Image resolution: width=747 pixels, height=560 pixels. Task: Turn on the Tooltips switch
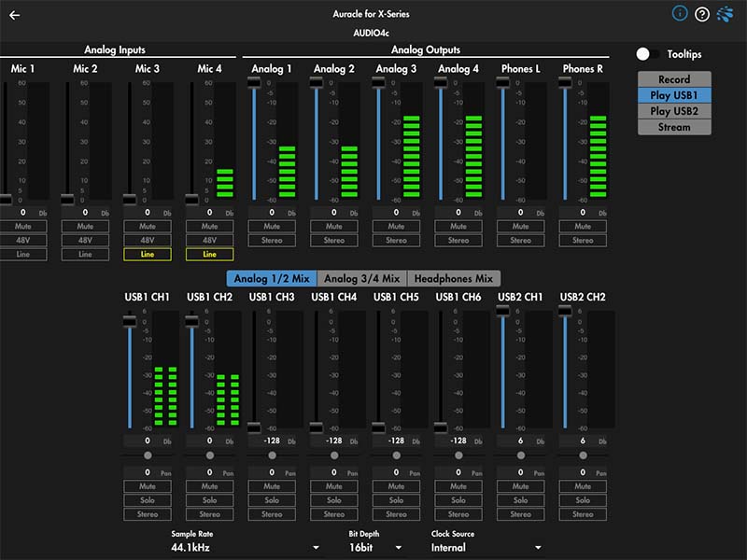pos(648,54)
